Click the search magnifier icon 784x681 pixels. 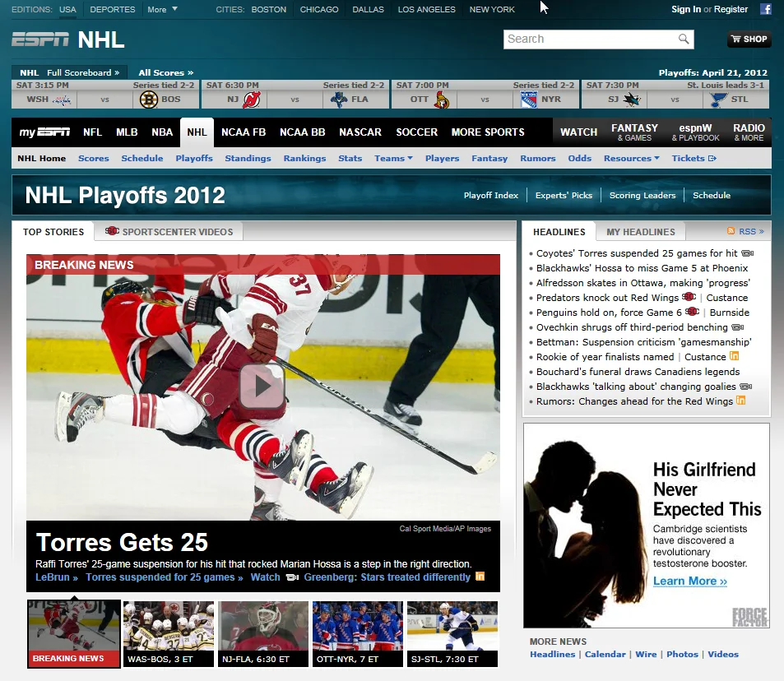click(683, 39)
